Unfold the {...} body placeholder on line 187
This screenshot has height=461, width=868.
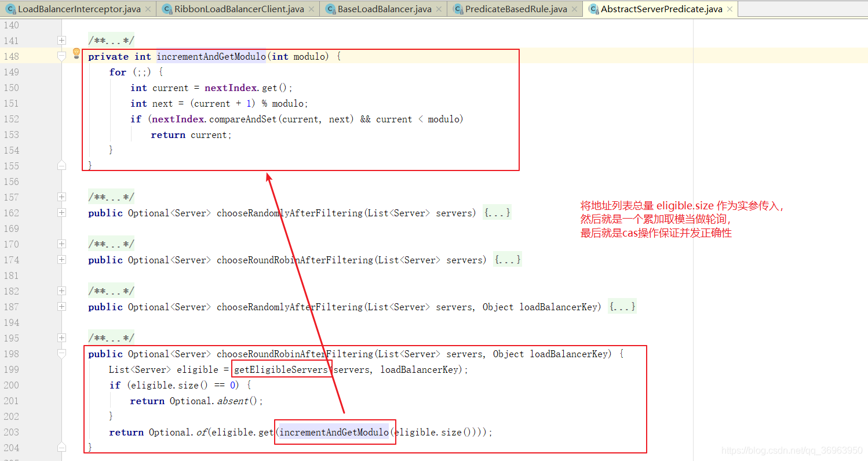[x=622, y=307]
